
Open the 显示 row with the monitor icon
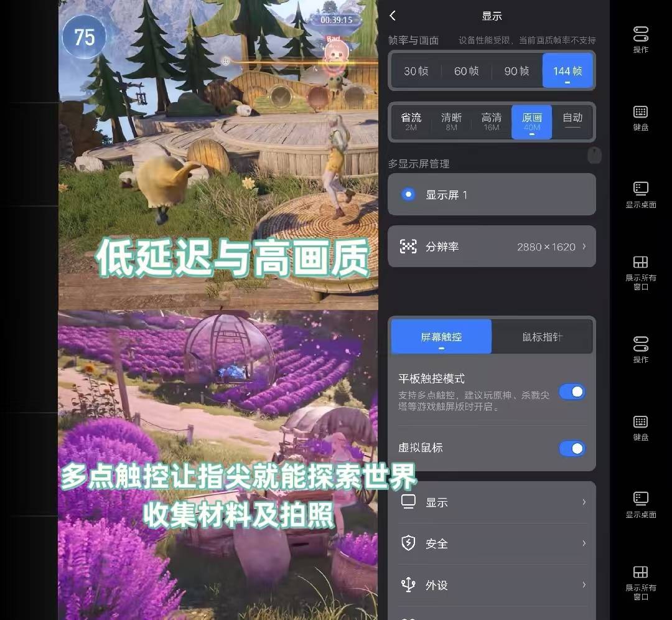[492, 502]
